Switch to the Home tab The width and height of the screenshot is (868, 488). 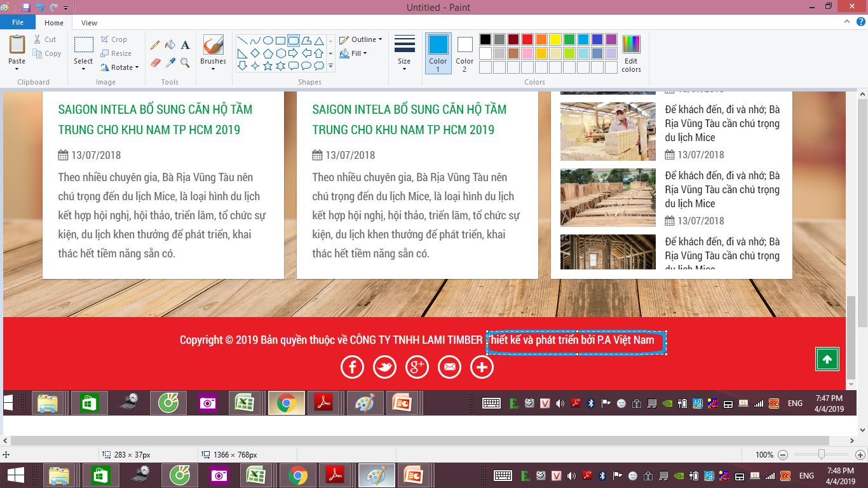[x=54, y=23]
